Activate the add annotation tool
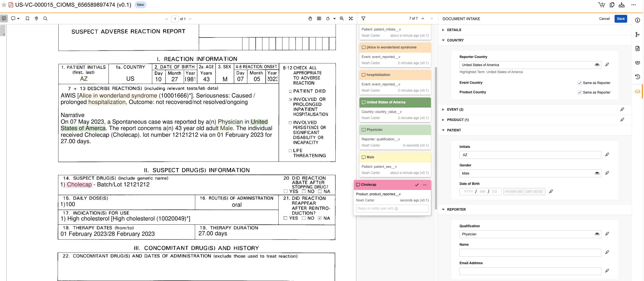The height and width of the screenshot is (281, 644). (x=4, y=18)
